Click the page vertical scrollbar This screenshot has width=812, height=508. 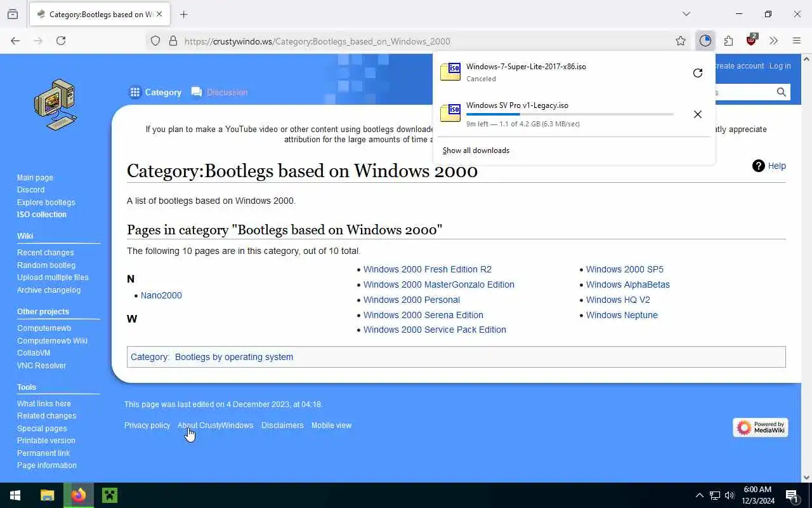tap(806, 268)
